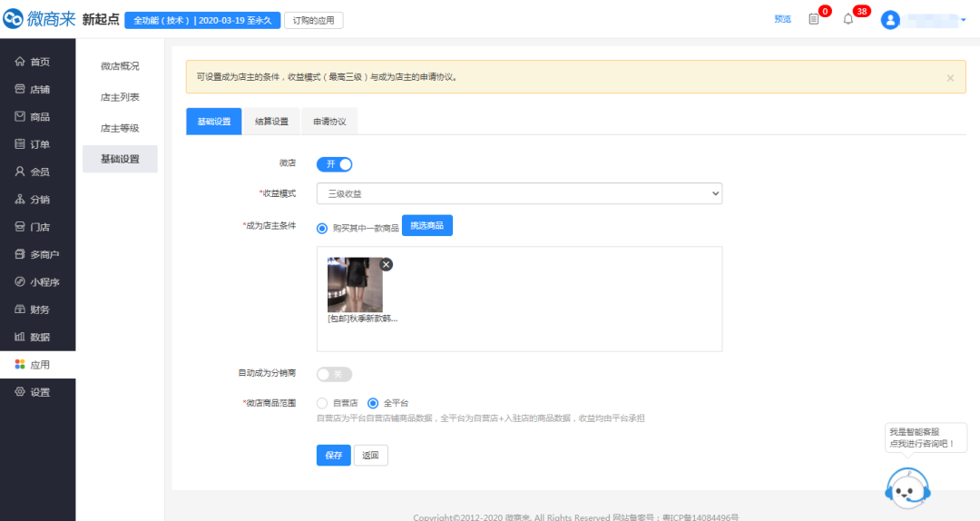Screen dimensions: 980x521
Task: Open 店主列表 in the submenu
Action: (120, 97)
